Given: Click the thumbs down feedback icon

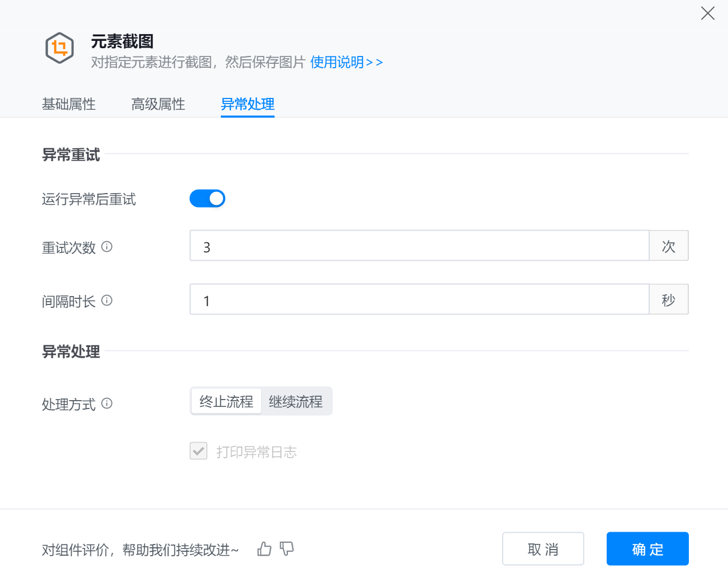Looking at the screenshot, I should [287, 549].
